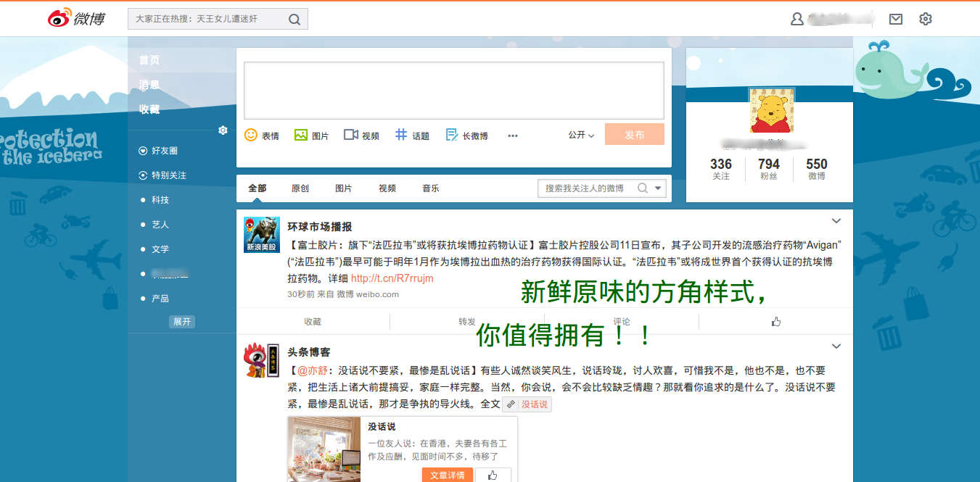The width and height of the screenshot is (980, 482).
Task: Open 消息 in the left sidebar
Action: tap(149, 85)
